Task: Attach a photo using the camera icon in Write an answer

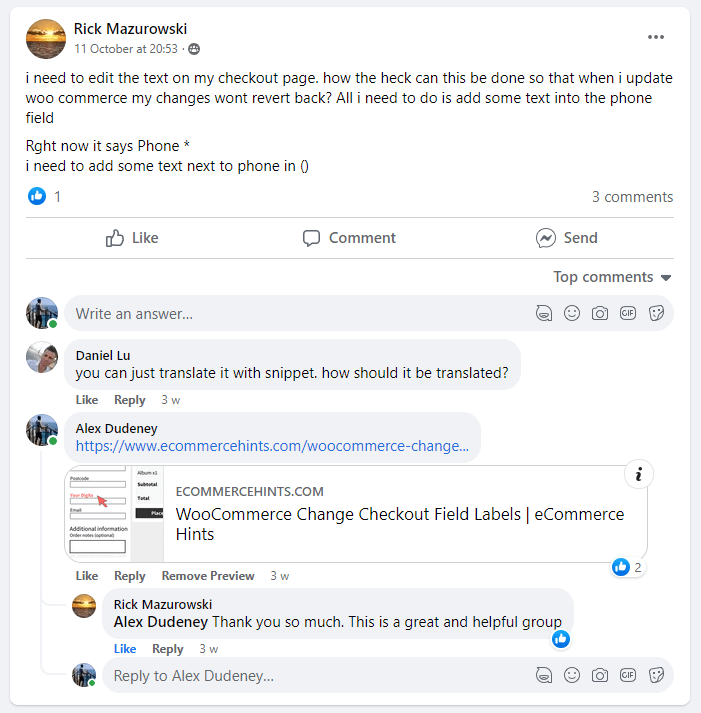Action: (600, 313)
